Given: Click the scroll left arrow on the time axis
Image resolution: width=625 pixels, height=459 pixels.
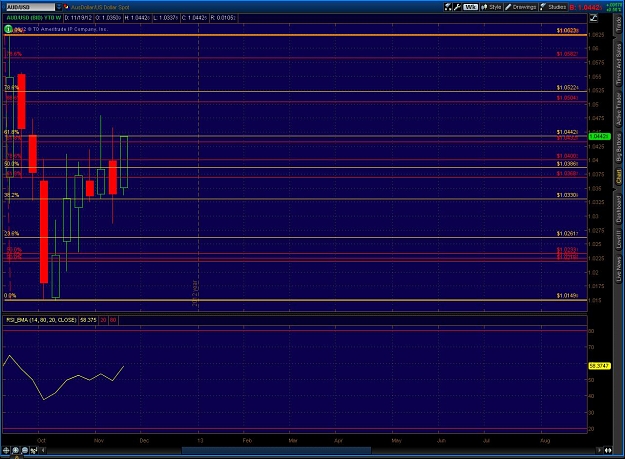Looking at the screenshot, I should click(43, 450).
